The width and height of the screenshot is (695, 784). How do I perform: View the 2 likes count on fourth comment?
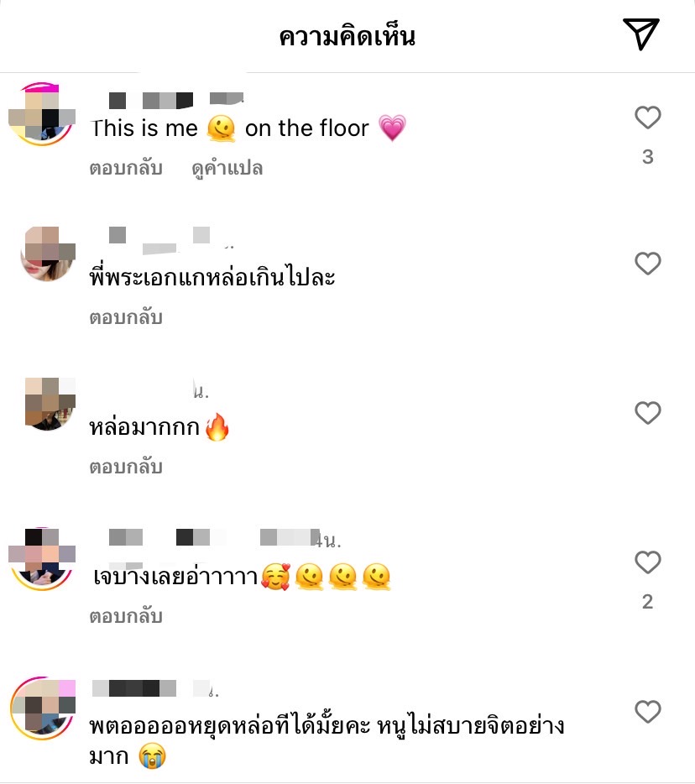[647, 602]
